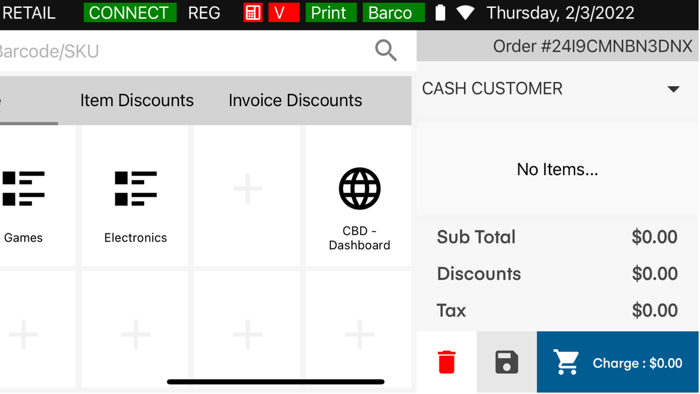This screenshot has height=394, width=700.
Task: Open the Games category tile
Action: click(38, 196)
